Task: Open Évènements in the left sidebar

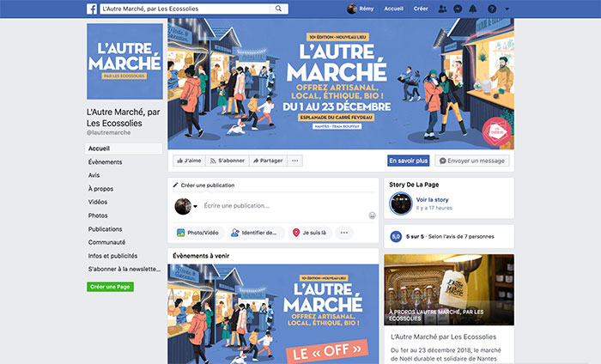Action: tap(105, 162)
